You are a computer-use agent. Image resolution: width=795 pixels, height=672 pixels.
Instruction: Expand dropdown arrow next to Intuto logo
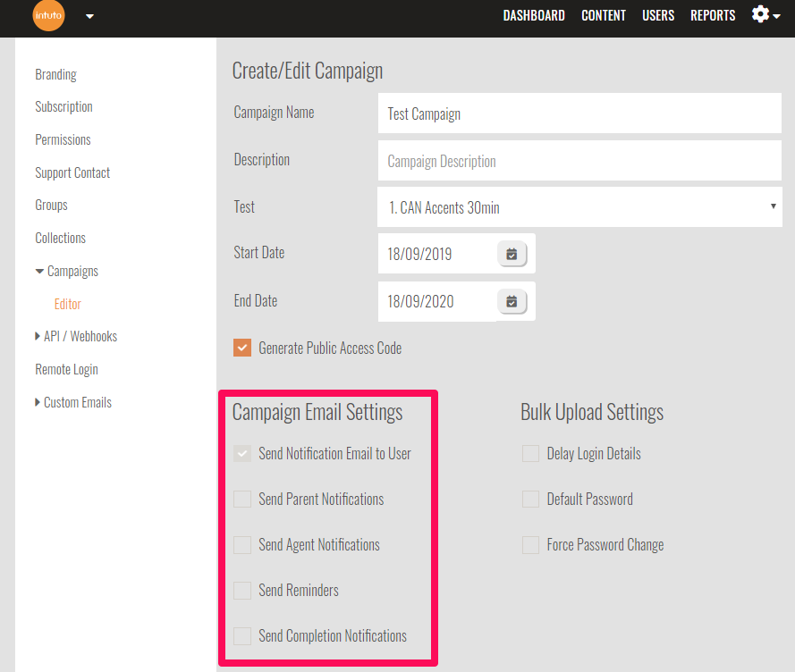[89, 16]
